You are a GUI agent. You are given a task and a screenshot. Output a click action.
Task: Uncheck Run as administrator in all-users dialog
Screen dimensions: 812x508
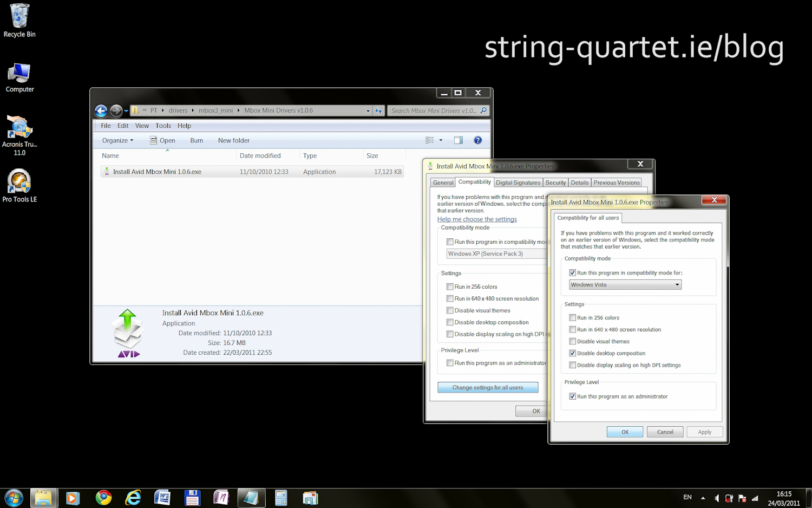pos(572,396)
